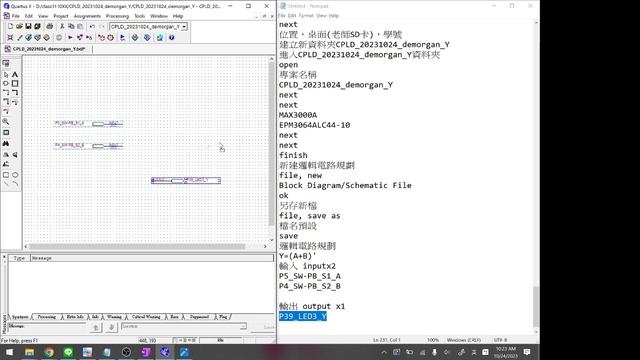Open Chrome from the taskbar
Image resolution: width=640 pixels, height=360 pixels.
click(49, 352)
